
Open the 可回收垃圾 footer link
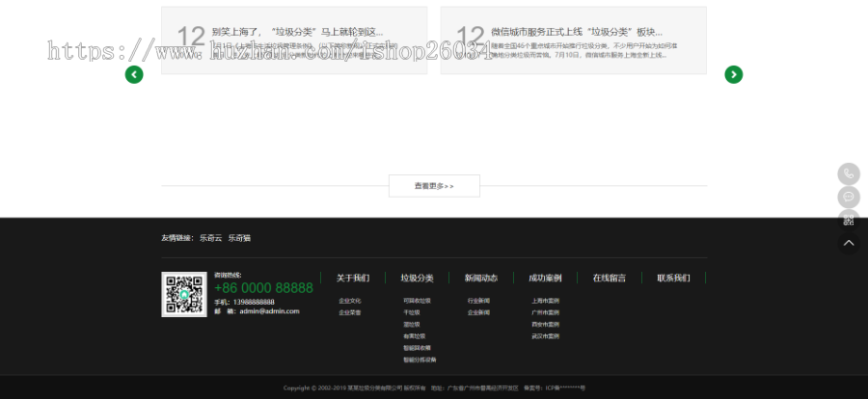(x=417, y=301)
